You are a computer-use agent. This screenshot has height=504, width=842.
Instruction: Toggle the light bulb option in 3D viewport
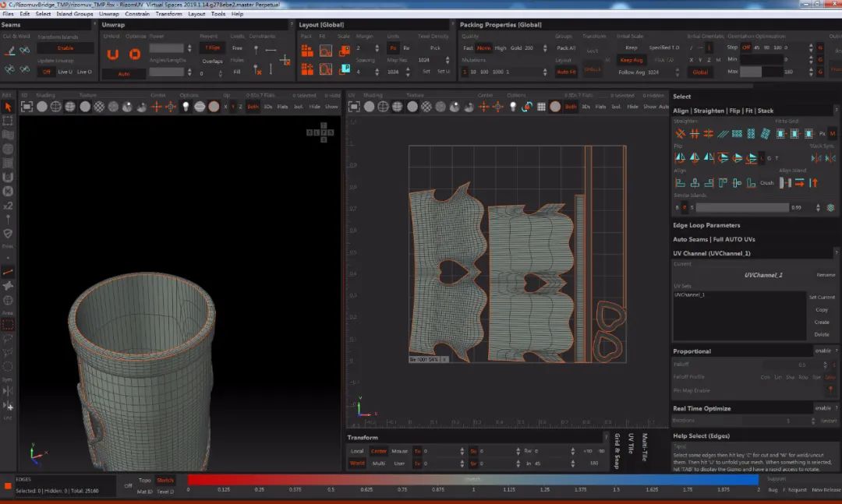pos(186,106)
